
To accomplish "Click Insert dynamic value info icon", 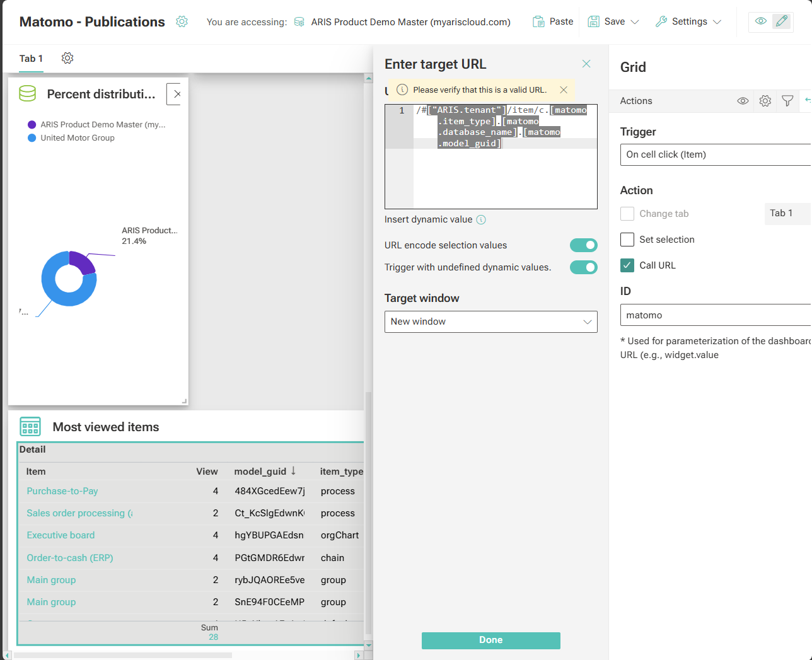I will pos(481,220).
